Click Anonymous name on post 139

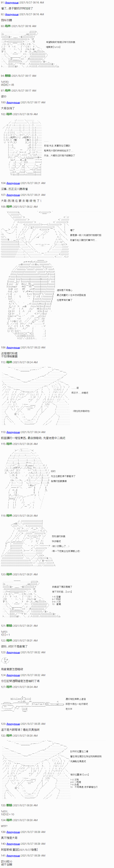pyautogui.click(x=13, y=832)
